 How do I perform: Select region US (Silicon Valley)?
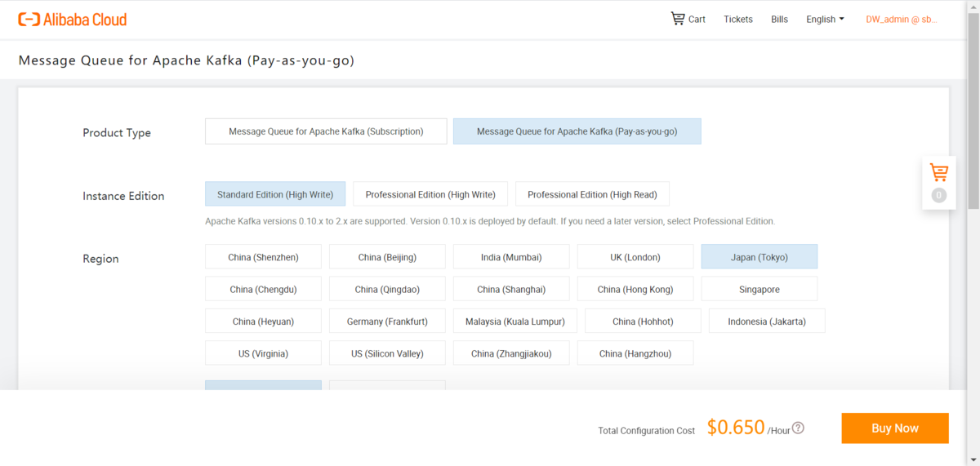point(387,353)
